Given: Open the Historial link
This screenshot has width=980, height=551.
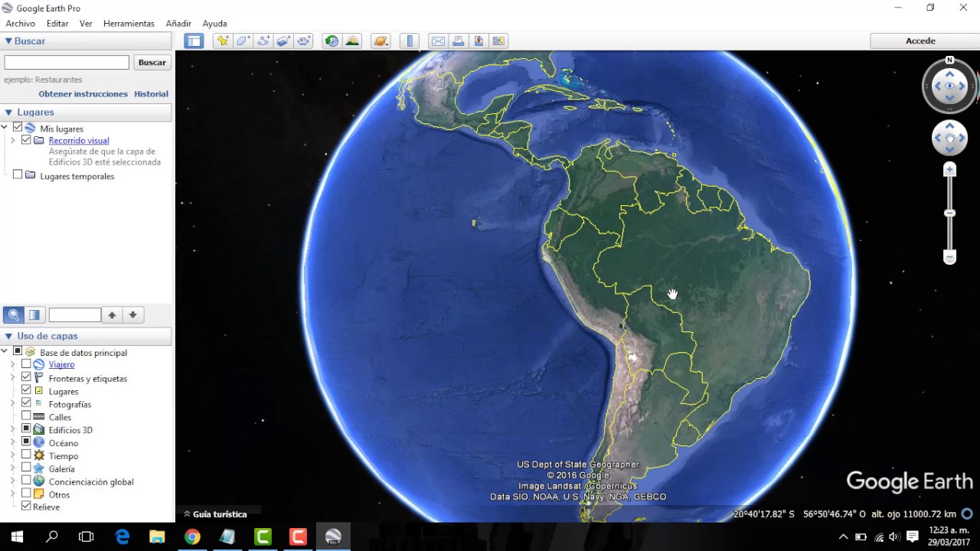Looking at the screenshot, I should [x=151, y=94].
